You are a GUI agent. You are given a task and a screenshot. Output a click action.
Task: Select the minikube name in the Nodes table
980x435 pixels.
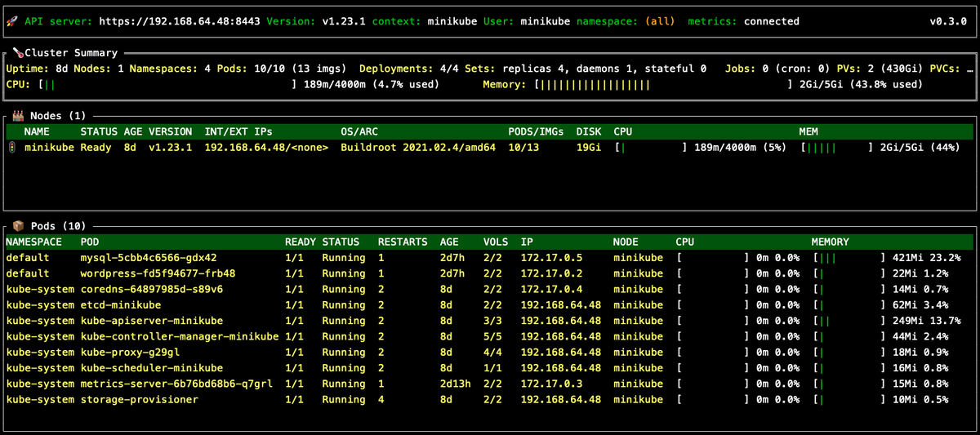[49, 148]
